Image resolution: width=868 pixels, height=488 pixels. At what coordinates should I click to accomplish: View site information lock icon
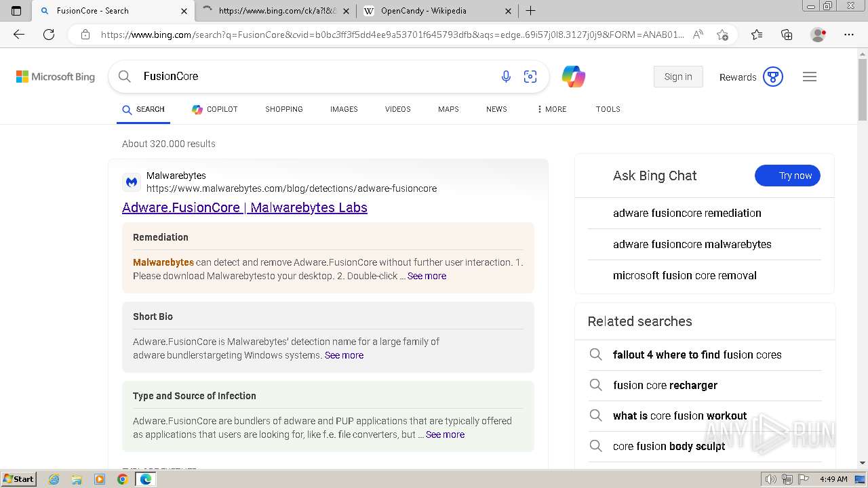coord(85,35)
